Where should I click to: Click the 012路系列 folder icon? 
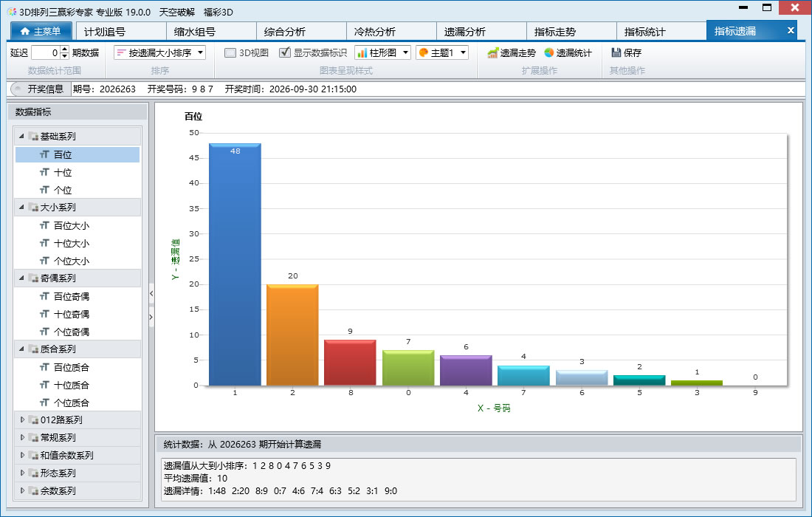34,420
